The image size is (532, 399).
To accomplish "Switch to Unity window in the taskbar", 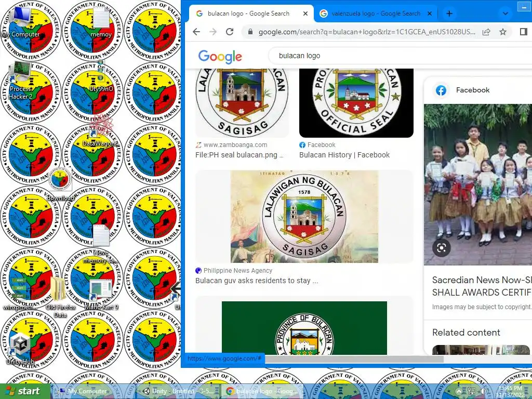I will [179, 391].
